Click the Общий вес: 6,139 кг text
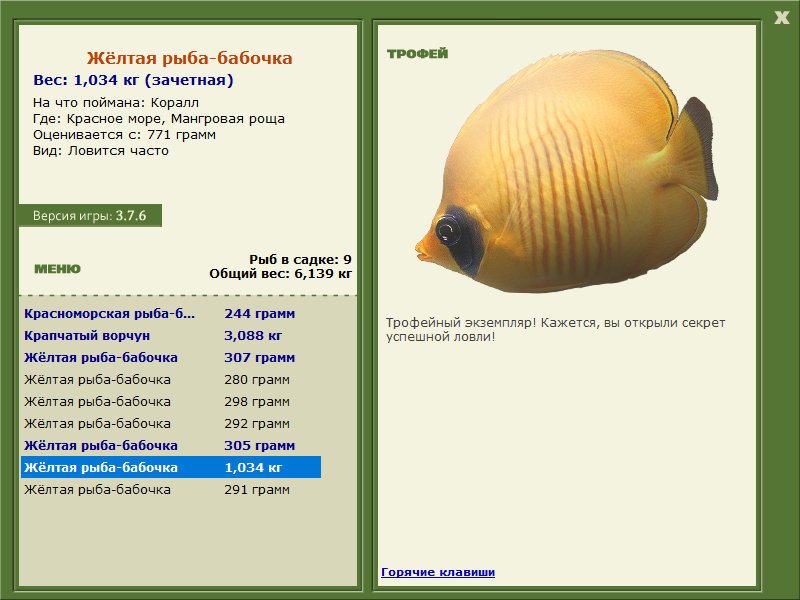800x600 pixels. [281, 274]
